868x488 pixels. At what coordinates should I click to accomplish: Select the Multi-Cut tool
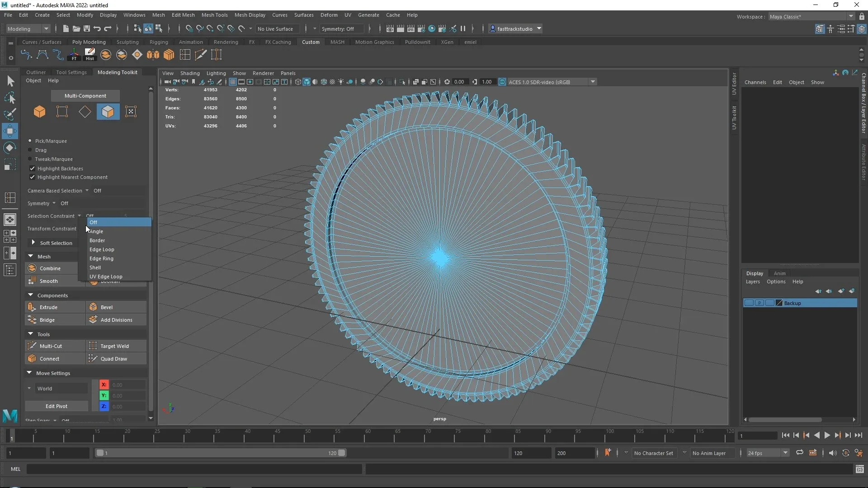(51, 346)
